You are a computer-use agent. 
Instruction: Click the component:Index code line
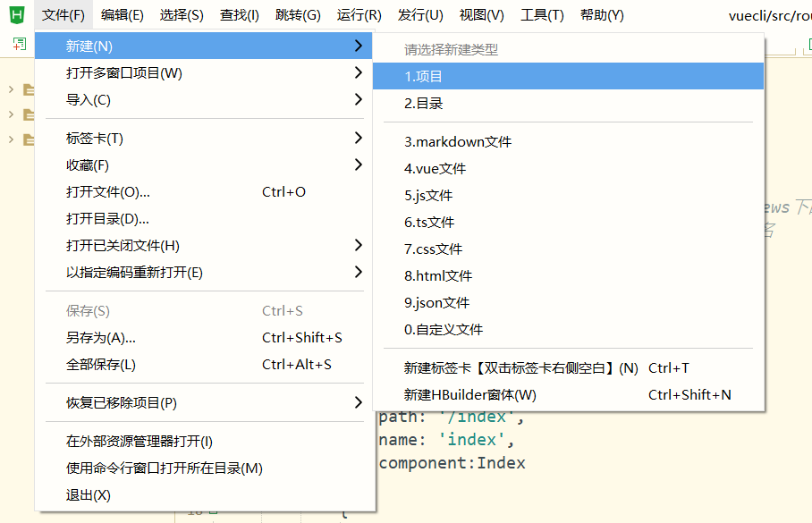(453, 462)
